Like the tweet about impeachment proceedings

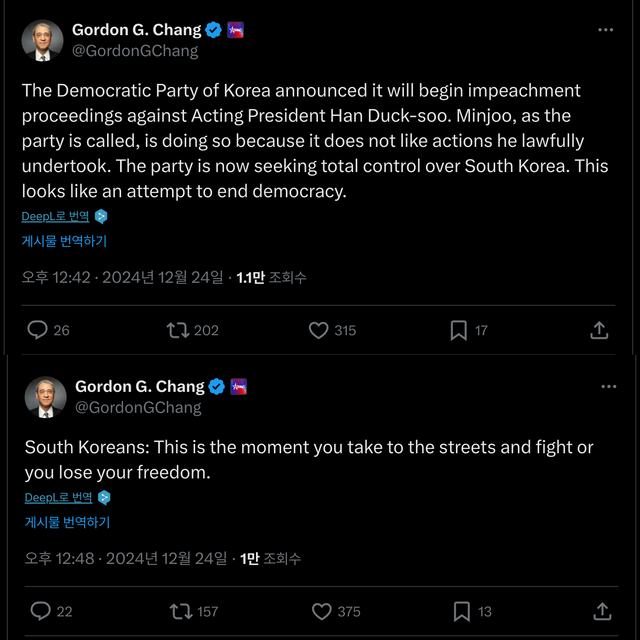coord(319,330)
